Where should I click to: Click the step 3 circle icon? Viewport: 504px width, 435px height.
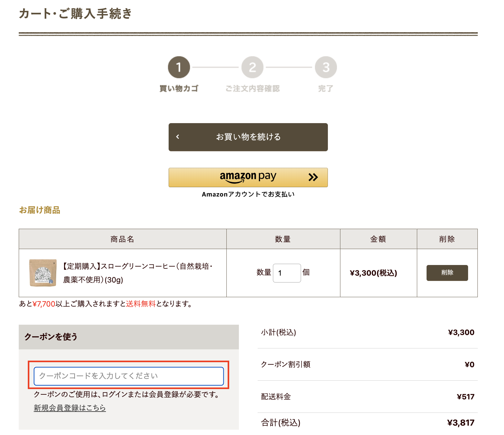click(x=326, y=67)
